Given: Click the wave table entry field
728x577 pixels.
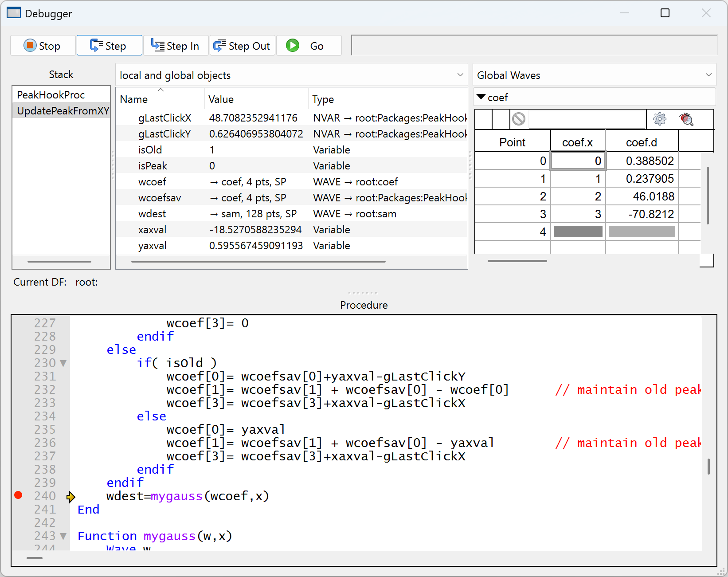Looking at the screenshot, I should (587, 119).
